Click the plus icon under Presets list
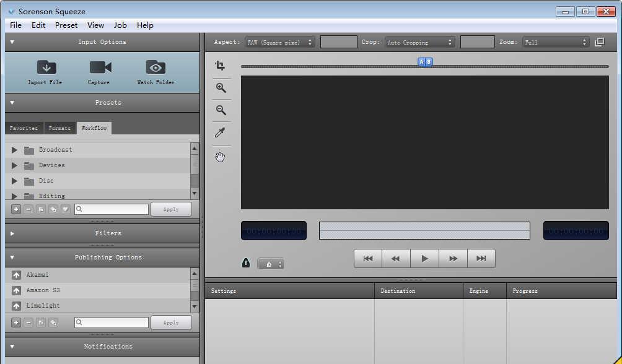622x364 pixels. point(16,209)
